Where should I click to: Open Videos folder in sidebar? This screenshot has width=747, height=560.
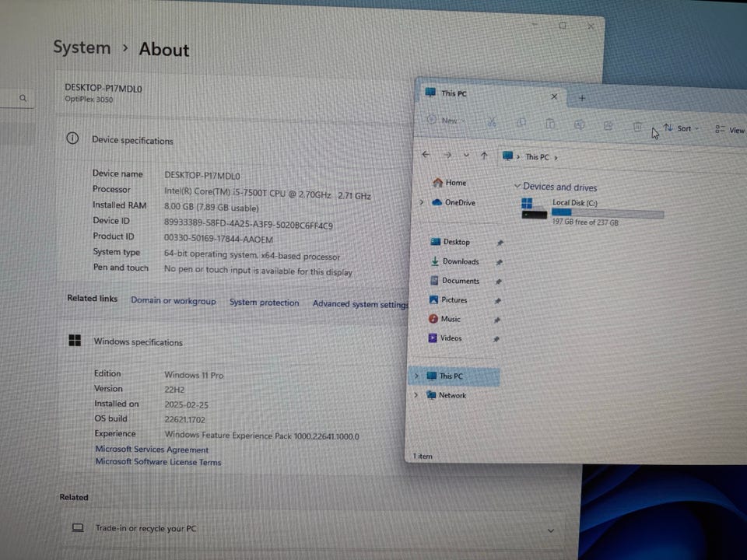(445, 338)
